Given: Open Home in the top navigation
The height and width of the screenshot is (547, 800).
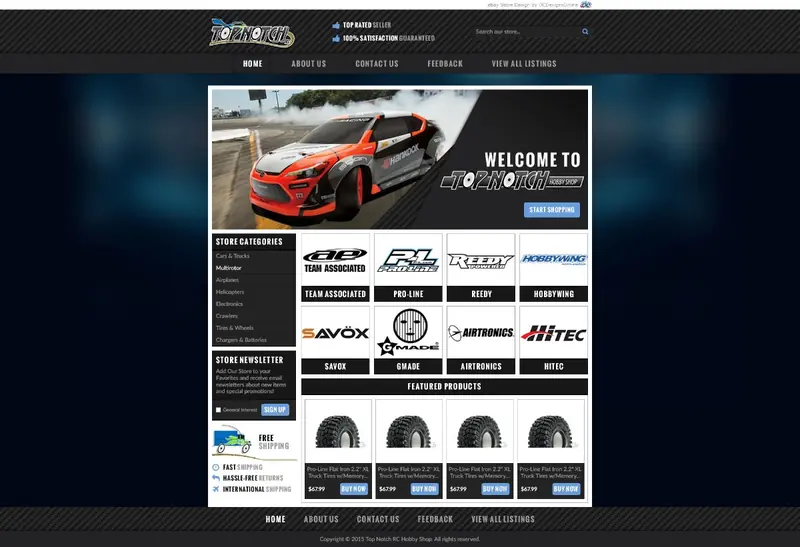Looking at the screenshot, I should click(253, 64).
